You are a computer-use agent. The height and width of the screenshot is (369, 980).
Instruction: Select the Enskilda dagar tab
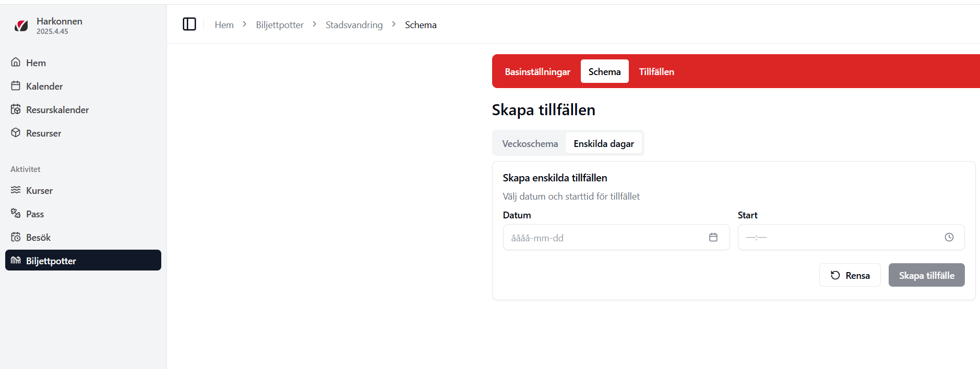(x=603, y=144)
